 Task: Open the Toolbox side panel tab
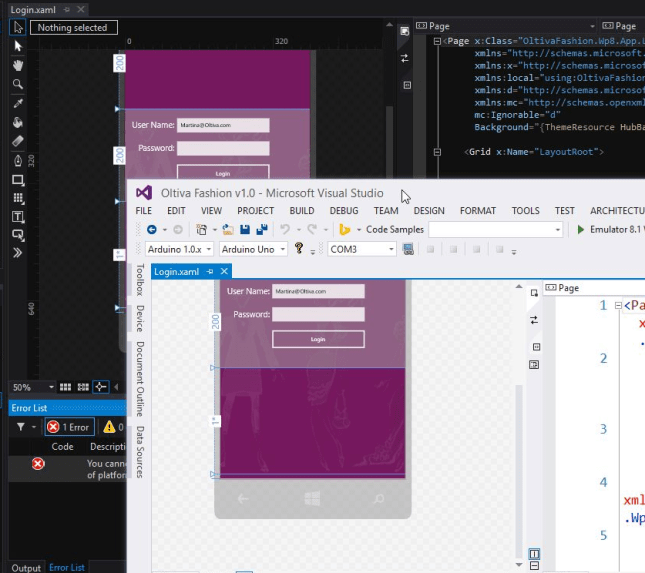[x=140, y=281]
